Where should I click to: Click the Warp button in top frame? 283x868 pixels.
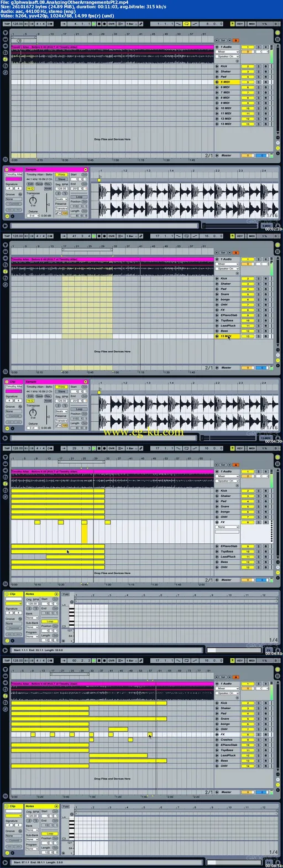[x=61, y=174]
